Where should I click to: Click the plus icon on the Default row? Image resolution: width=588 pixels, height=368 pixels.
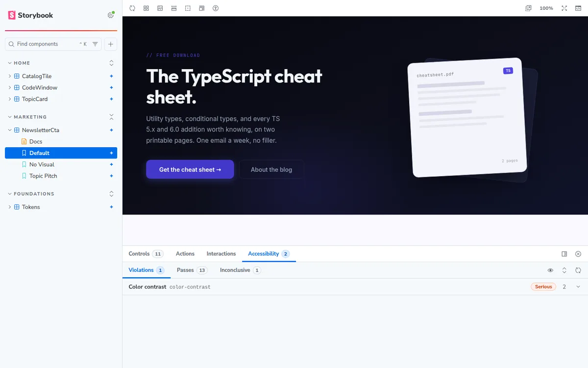pos(111,153)
